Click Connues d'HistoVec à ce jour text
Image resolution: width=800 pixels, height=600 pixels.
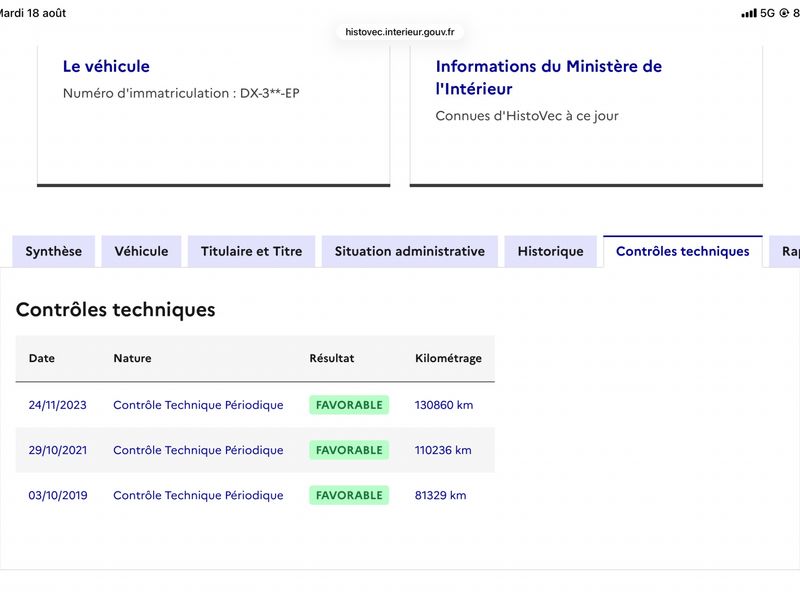tap(527, 116)
